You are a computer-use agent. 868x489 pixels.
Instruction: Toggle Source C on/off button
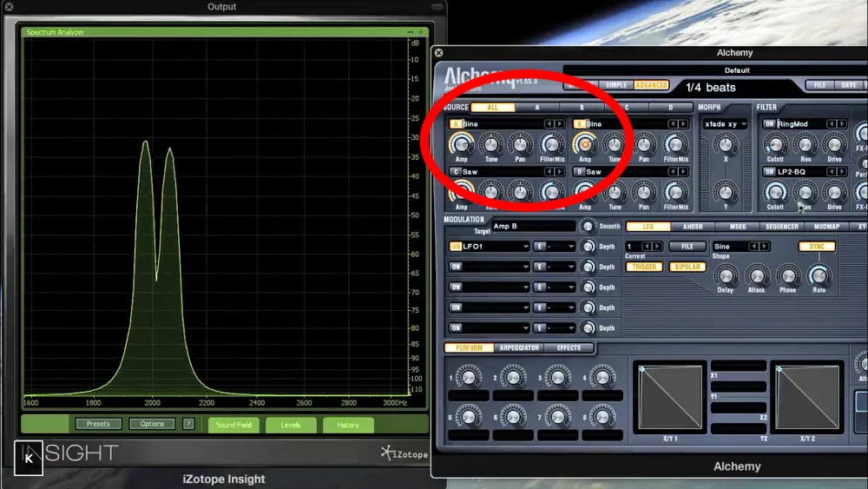pyautogui.click(x=456, y=172)
